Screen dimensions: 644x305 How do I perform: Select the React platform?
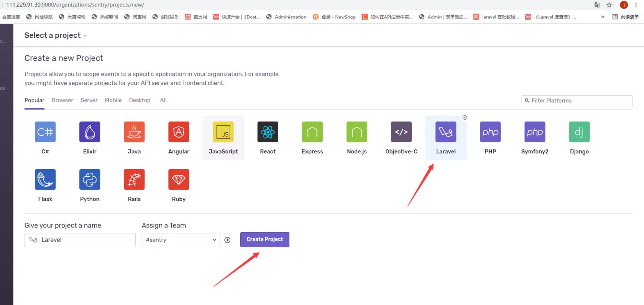268,132
